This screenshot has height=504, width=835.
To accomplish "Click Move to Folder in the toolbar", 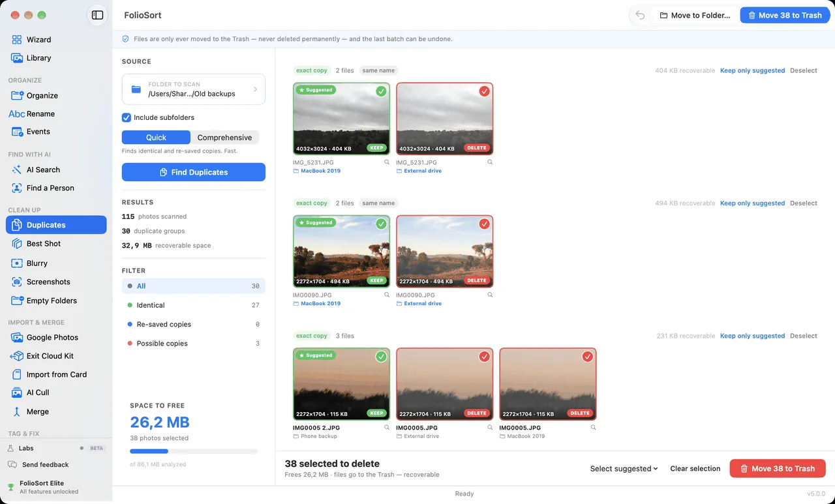I will pyautogui.click(x=695, y=15).
